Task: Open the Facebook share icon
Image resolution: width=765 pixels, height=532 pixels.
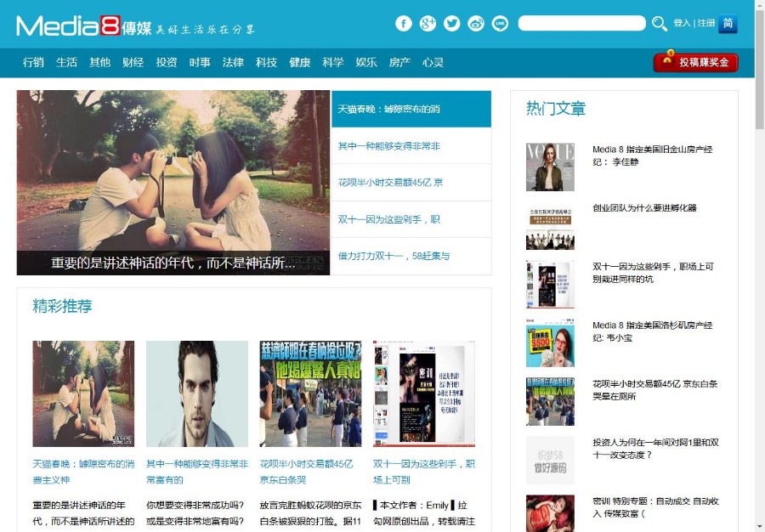Action: (404, 24)
